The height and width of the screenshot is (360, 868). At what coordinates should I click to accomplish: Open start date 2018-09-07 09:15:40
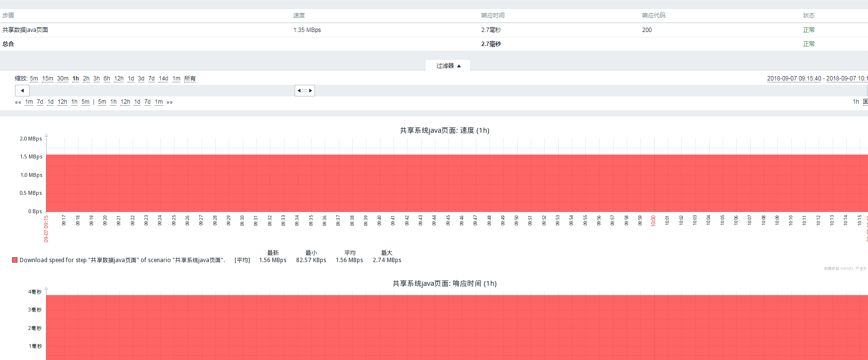pos(794,78)
